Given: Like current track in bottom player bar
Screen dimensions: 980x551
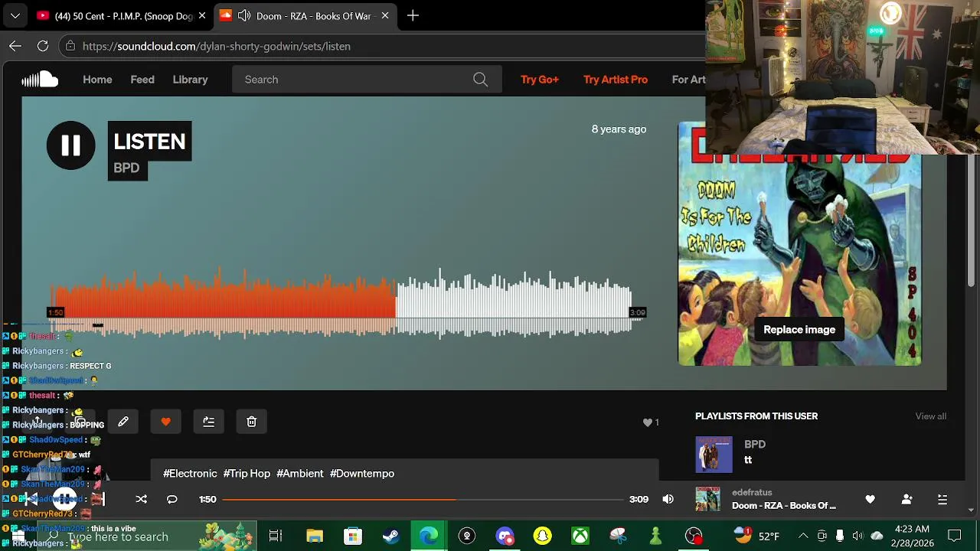Looking at the screenshot, I should point(871,500).
